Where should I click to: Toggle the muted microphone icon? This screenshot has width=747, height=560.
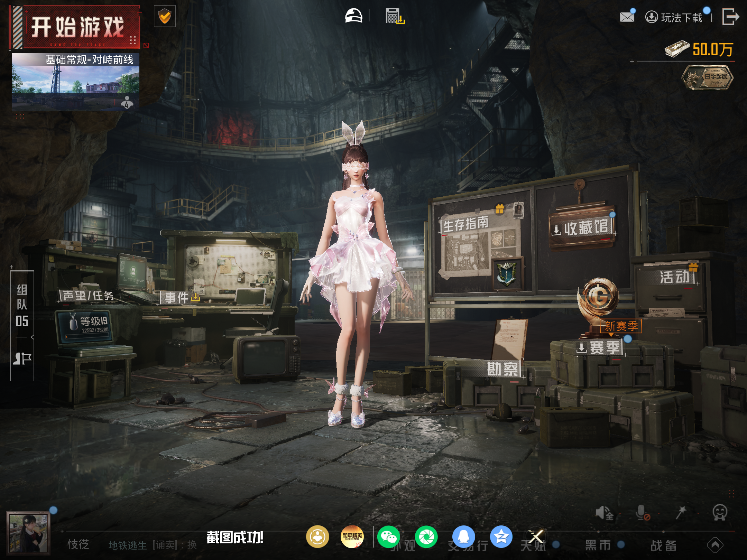[643, 513]
